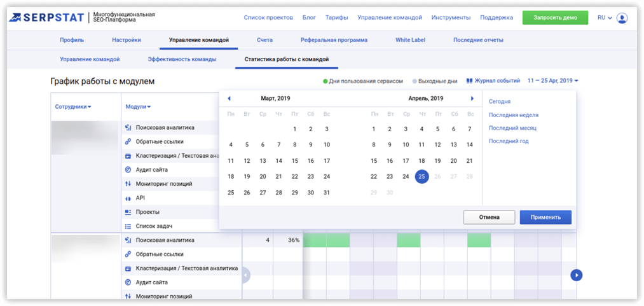This screenshot has width=644, height=306.
Task: Click the Журнал событий book icon
Action: pos(470,81)
